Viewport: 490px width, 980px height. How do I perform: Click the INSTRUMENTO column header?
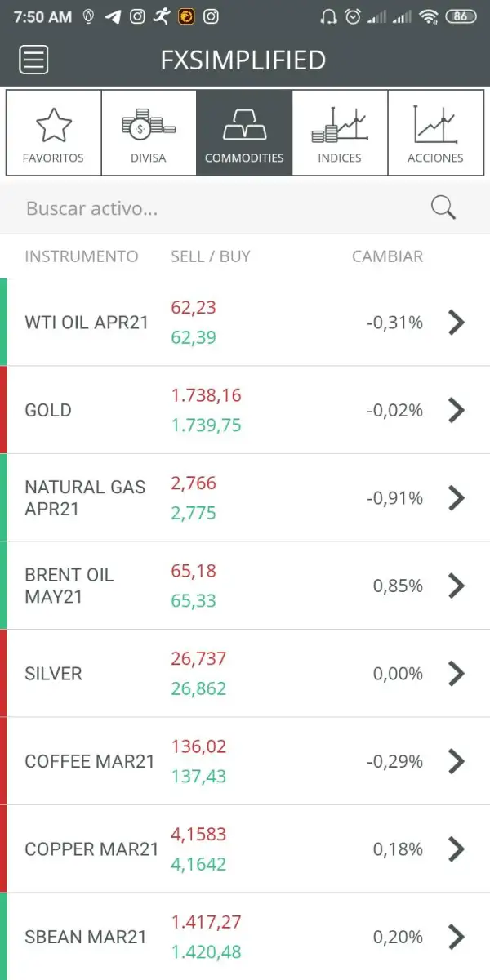(82, 256)
